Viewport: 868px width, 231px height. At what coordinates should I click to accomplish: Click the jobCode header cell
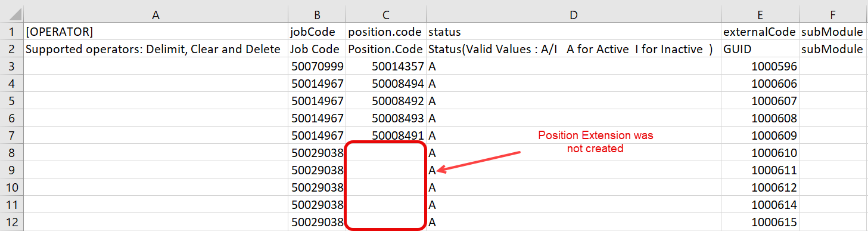pyautogui.click(x=317, y=32)
